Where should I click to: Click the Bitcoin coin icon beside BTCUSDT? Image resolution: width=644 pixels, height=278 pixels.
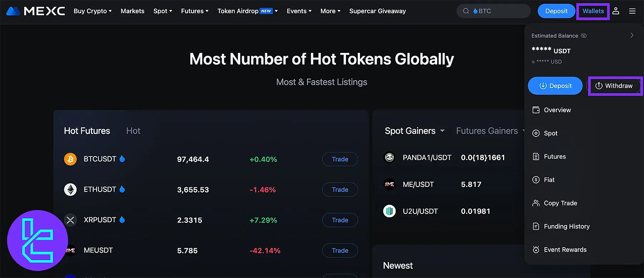coord(70,159)
